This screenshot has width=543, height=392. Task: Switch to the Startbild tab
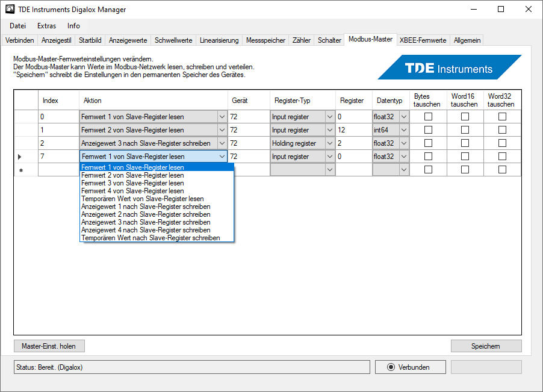click(x=90, y=40)
